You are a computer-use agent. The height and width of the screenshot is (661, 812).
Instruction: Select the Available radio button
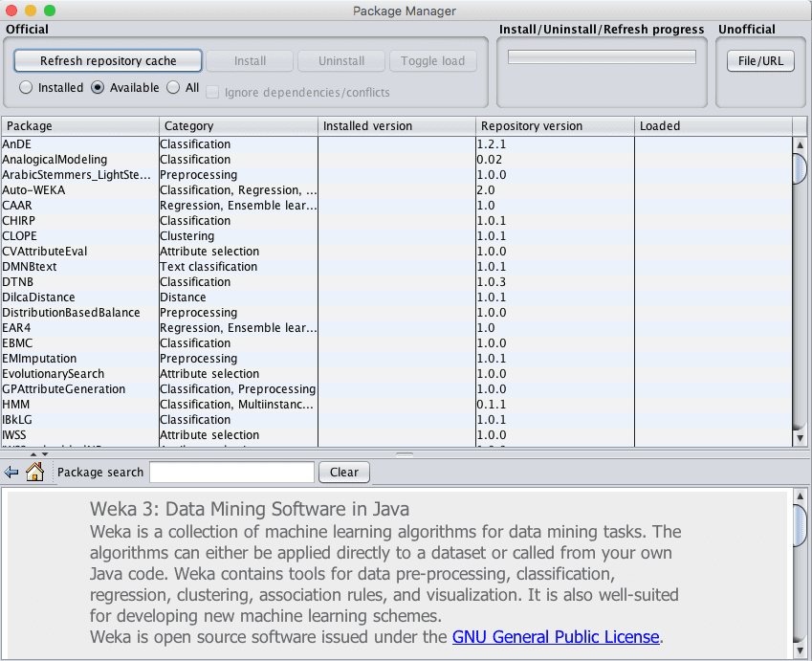(x=98, y=88)
